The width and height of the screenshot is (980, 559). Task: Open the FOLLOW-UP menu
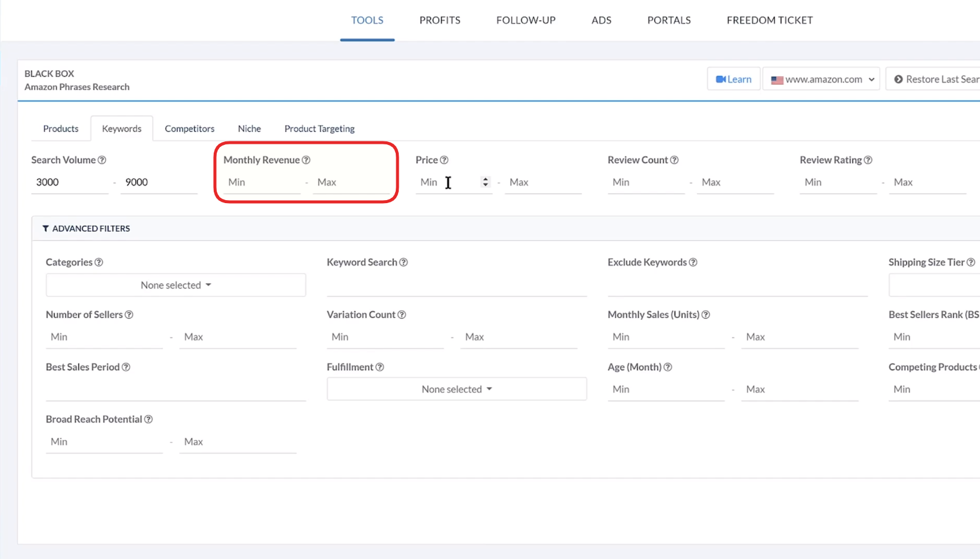[526, 20]
